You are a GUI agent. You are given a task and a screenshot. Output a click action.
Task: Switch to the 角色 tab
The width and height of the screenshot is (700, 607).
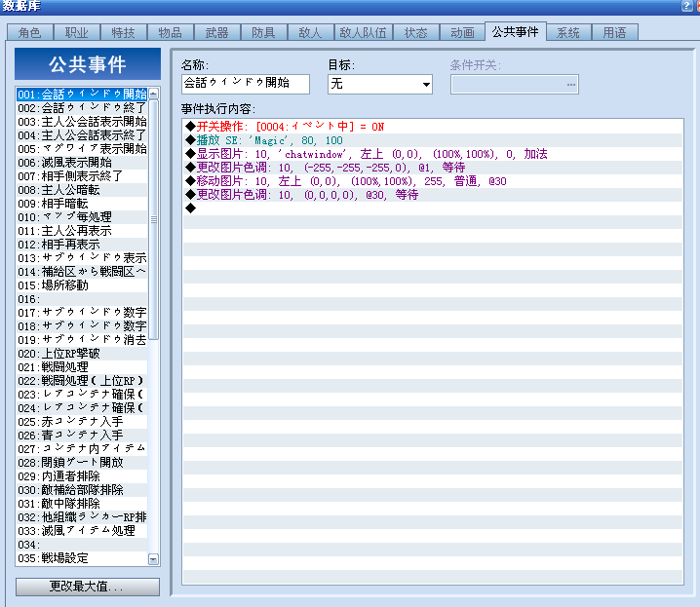(x=30, y=32)
